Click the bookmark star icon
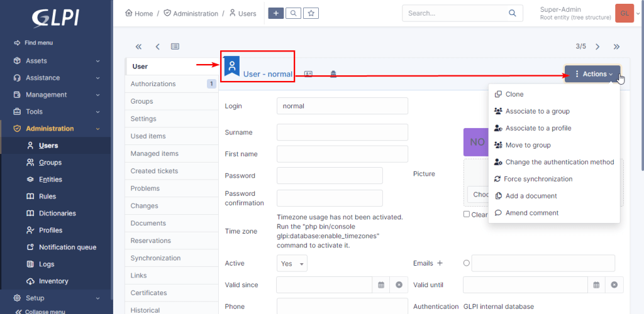 [311, 13]
